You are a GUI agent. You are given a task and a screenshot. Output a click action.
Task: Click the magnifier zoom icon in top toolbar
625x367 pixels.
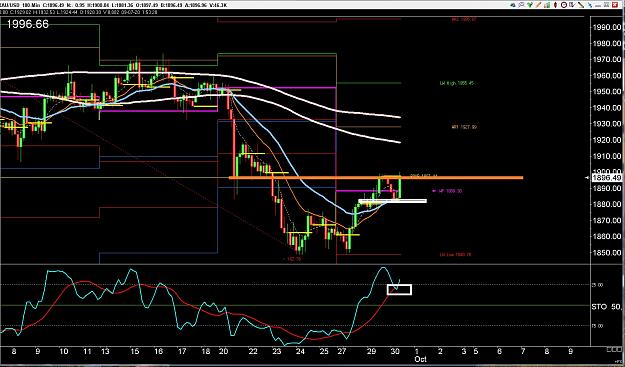coord(521,5)
